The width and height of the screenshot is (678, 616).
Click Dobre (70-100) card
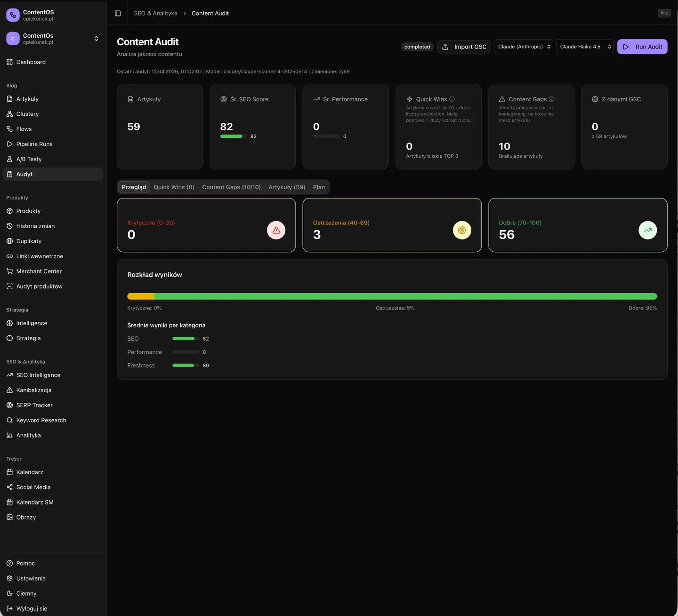tap(578, 225)
